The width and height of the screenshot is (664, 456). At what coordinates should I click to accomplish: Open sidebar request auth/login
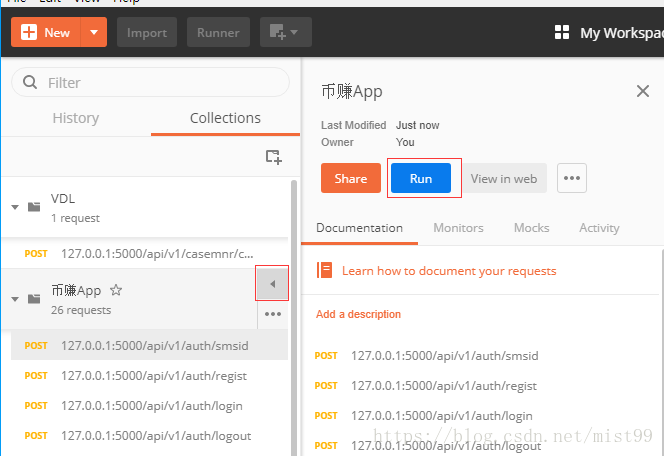149,406
